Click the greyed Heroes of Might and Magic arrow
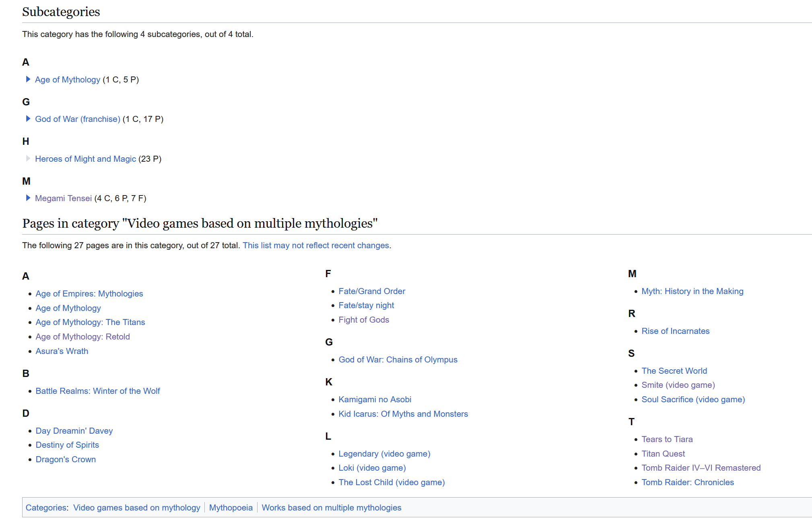 click(28, 158)
